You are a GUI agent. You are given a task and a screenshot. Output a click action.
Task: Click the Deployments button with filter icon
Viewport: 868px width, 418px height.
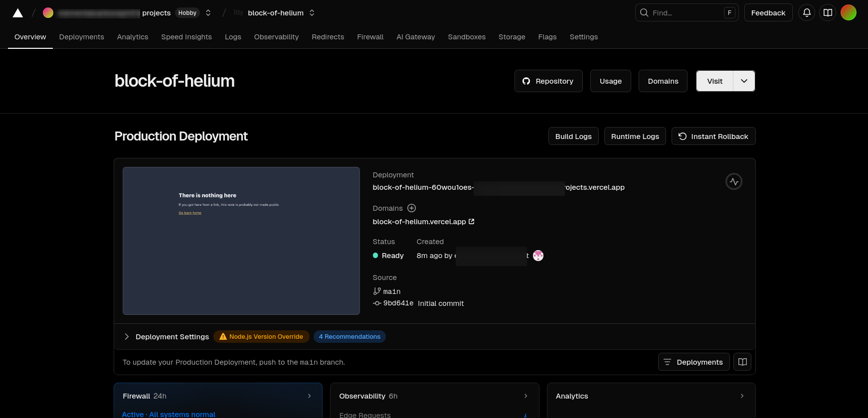pos(694,362)
